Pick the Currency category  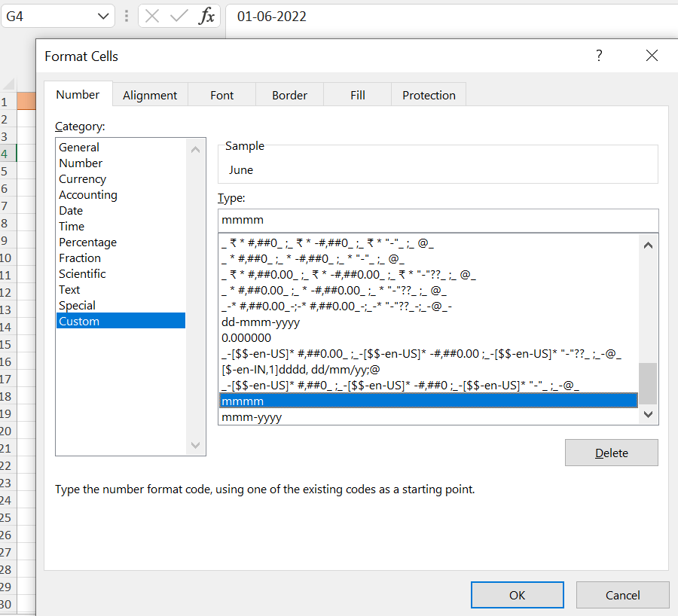click(121, 179)
